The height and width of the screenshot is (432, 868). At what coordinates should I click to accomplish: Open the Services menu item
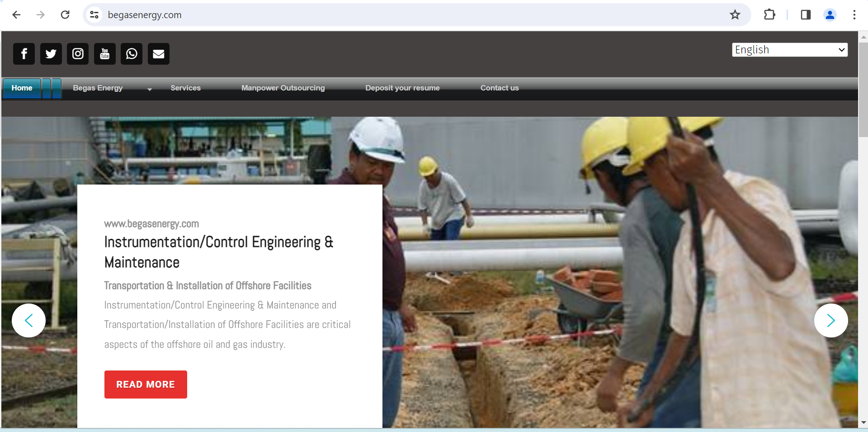(x=185, y=88)
